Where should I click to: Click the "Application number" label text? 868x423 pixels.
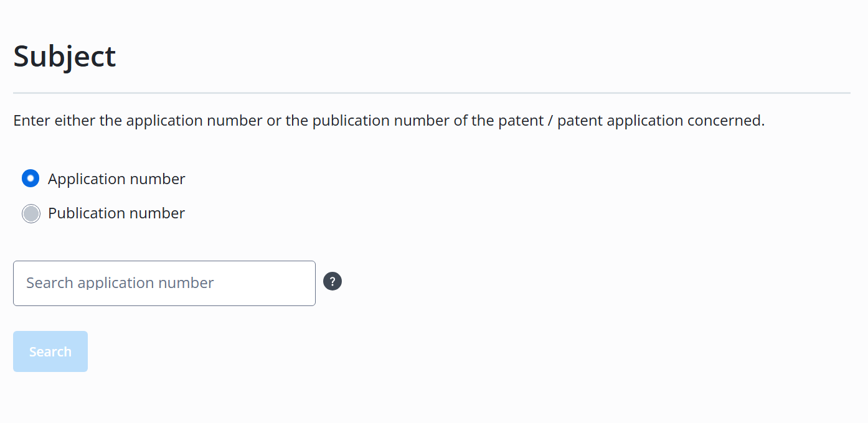pos(116,179)
